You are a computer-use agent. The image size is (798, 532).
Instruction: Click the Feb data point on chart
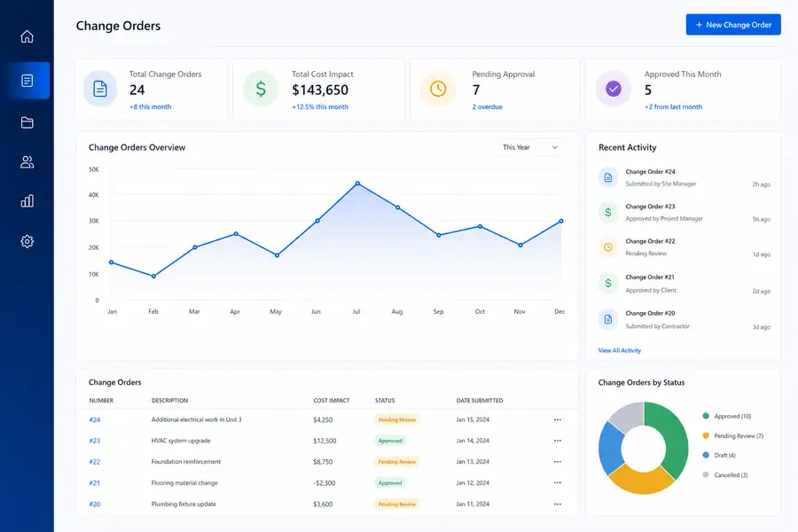click(153, 276)
